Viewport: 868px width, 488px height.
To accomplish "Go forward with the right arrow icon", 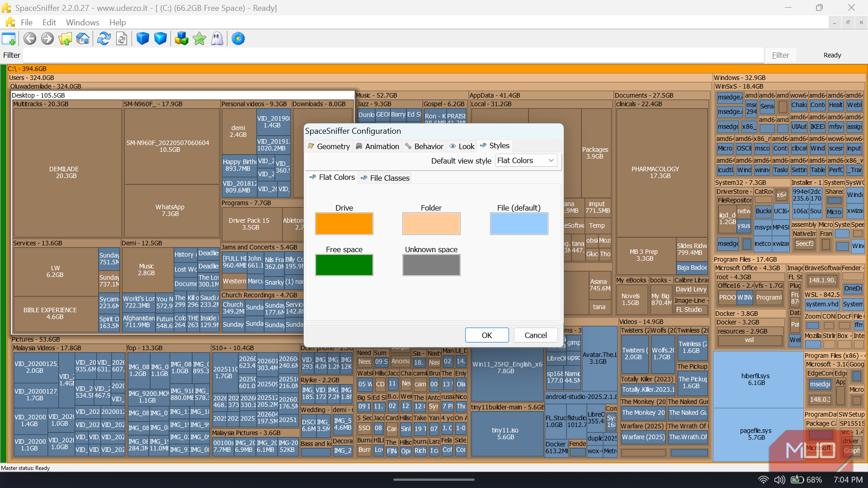I will (47, 39).
